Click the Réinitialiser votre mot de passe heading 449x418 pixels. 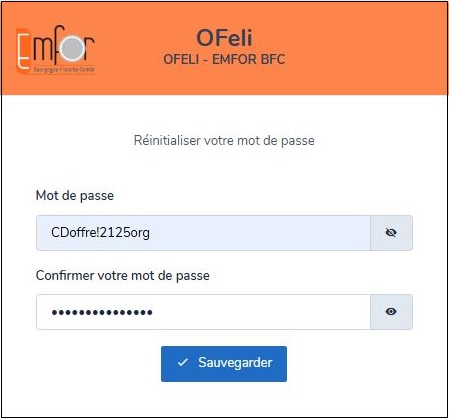(x=224, y=140)
